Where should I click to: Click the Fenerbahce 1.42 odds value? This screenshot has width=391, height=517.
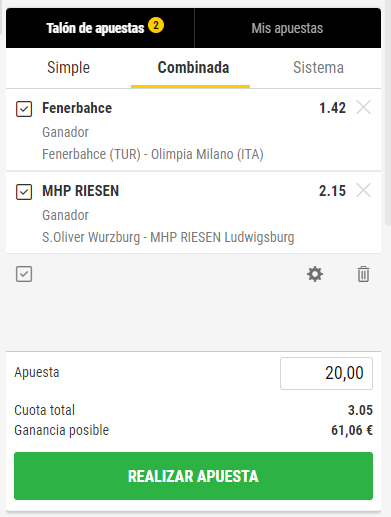pos(333,108)
